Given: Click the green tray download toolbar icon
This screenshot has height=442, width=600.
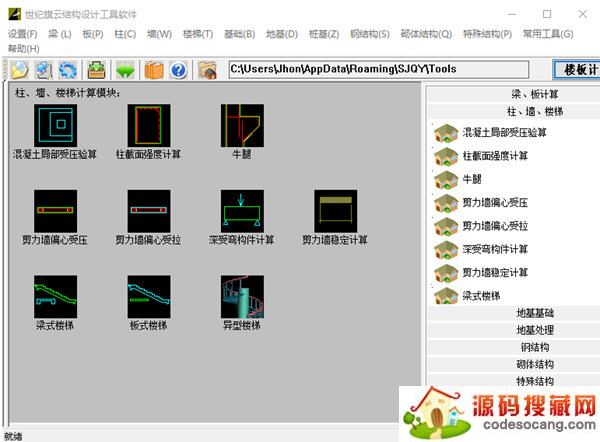Looking at the screenshot, I should tap(96, 70).
